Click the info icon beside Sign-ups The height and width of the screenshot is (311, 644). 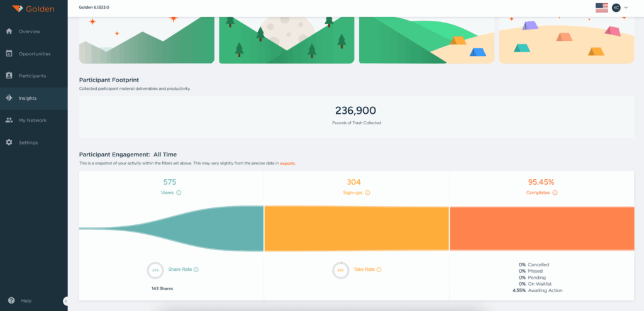pos(367,193)
